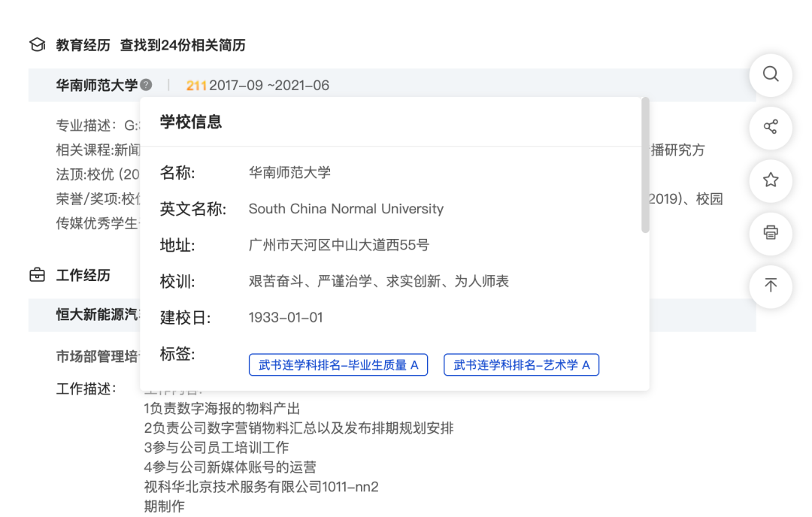Click 视科华北京技术服务有限公司1011-nn2 text
The image size is (812, 517).
point(261,487)
